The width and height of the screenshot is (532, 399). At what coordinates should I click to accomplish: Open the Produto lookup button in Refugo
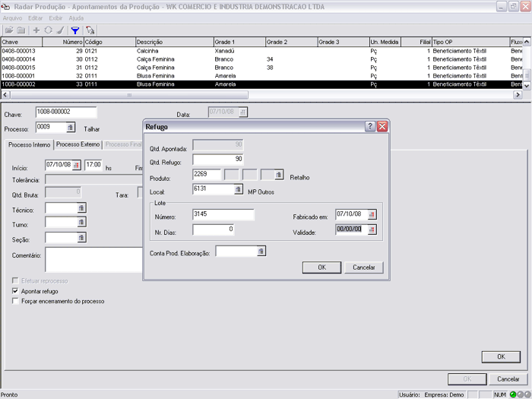[278, 175]
